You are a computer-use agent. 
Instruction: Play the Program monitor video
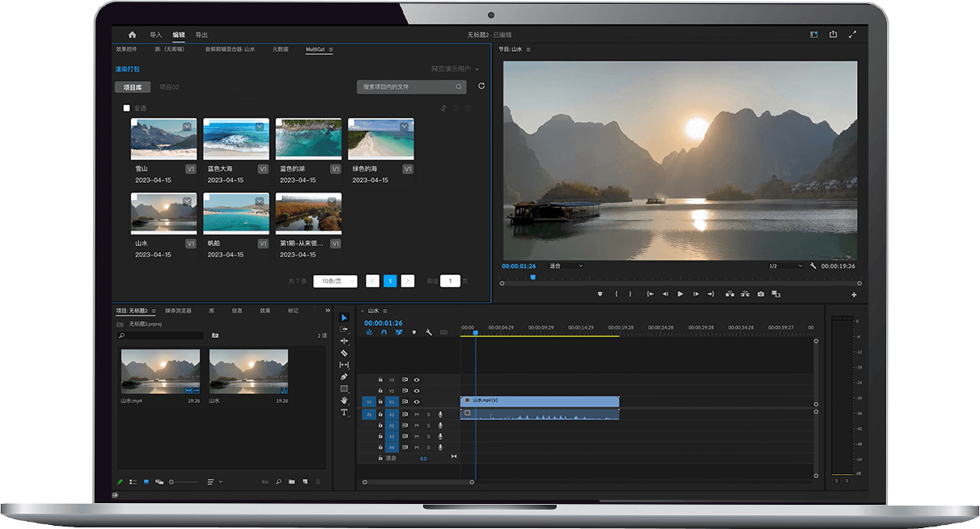(x=680, y=294)
